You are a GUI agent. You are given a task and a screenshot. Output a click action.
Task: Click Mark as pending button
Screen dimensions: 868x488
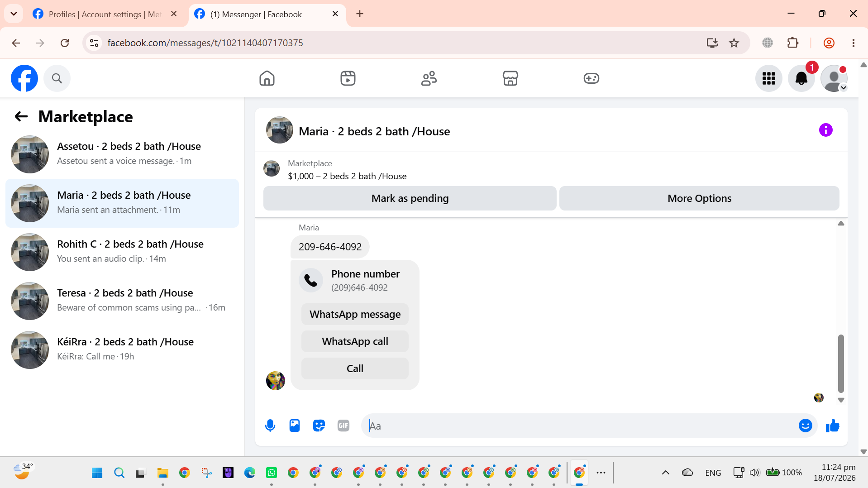410,198
